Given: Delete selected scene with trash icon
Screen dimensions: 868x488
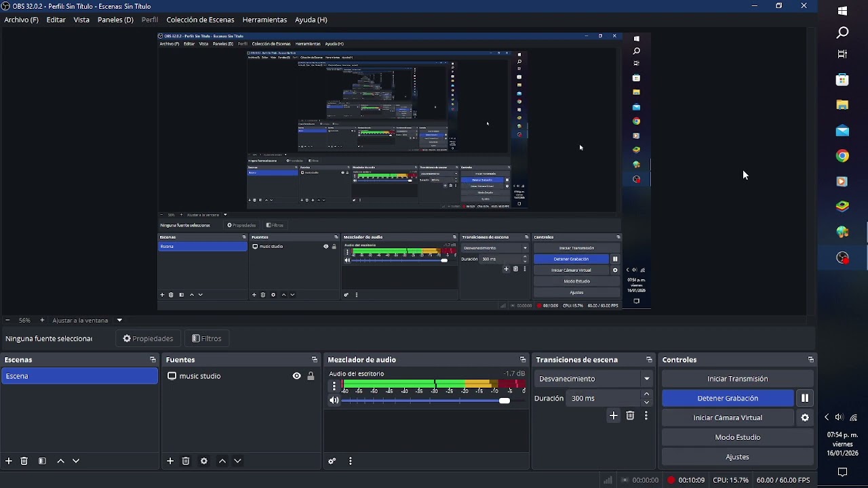Looking at the screenshot, I should coord(24,461).
